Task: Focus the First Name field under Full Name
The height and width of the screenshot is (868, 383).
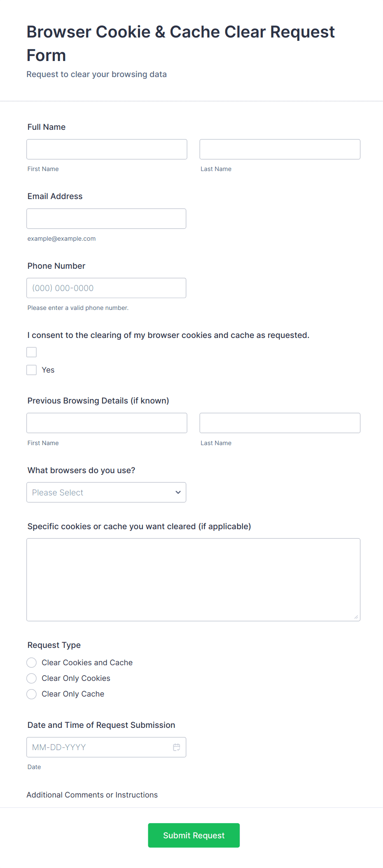Action: click(x=107, y=149)
